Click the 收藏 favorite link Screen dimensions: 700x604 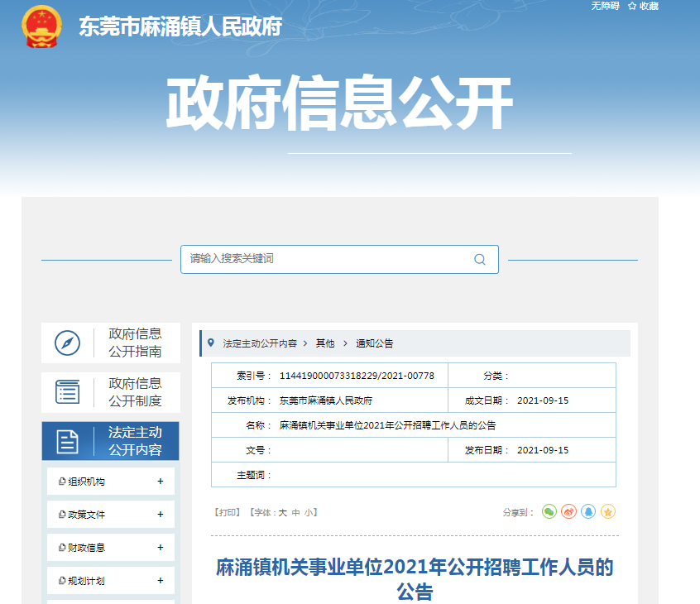click(x=643, y=6)
